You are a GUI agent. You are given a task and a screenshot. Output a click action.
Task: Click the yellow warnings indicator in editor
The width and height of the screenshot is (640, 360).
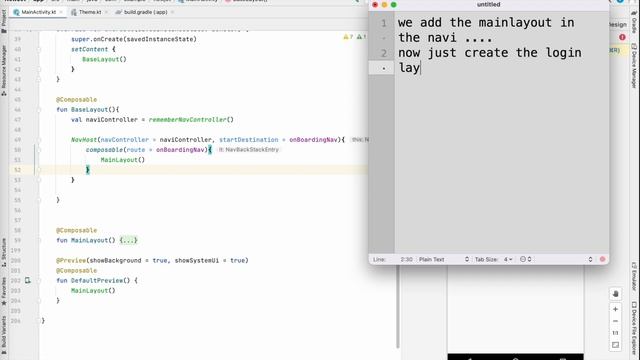tap(348, 37)
